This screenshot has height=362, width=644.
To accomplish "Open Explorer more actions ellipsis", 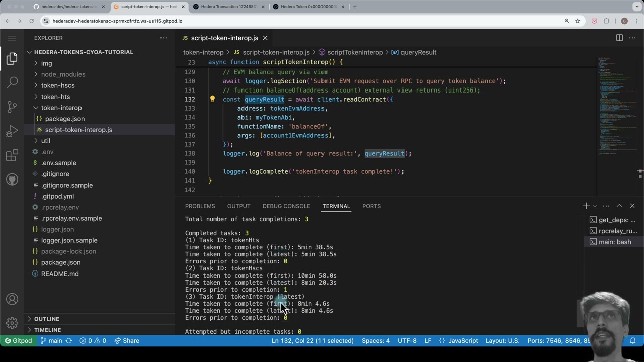I will pyautogui.click(x=164, y=38).
